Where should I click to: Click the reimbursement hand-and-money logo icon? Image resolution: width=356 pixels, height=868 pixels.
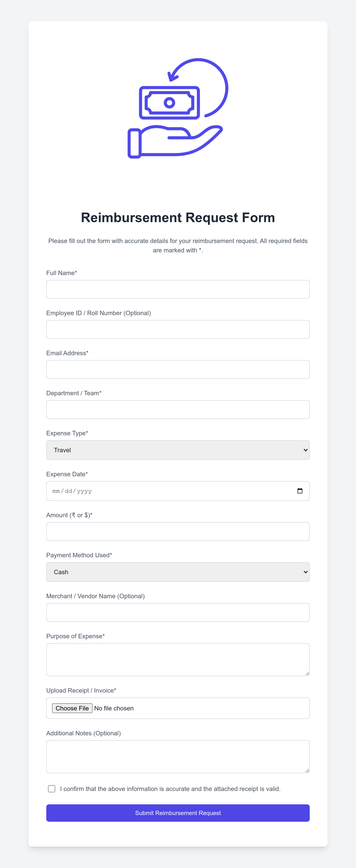[178, 108]
